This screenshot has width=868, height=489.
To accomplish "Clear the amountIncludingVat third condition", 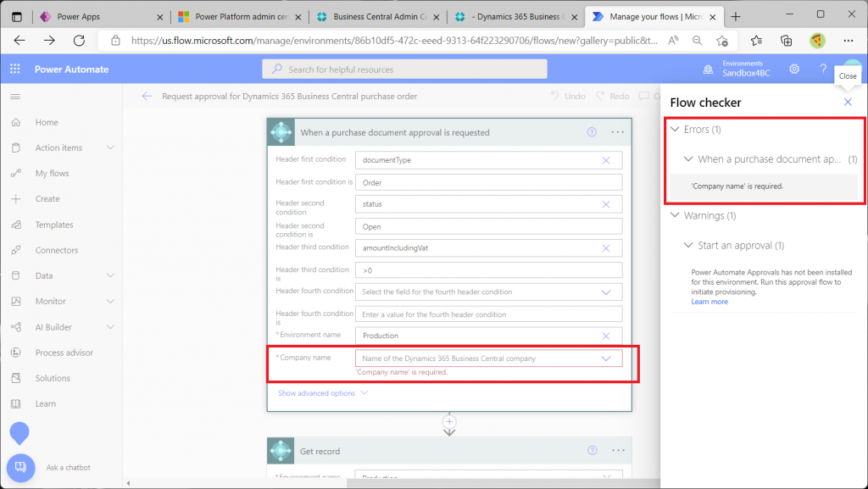I will [606, 248].
